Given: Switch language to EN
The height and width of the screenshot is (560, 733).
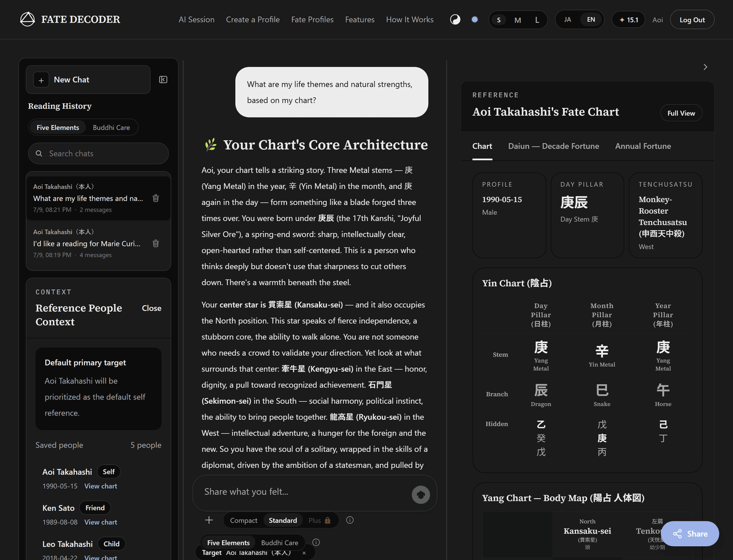Looking at the screenshot, I should click(x=591, y=19).
